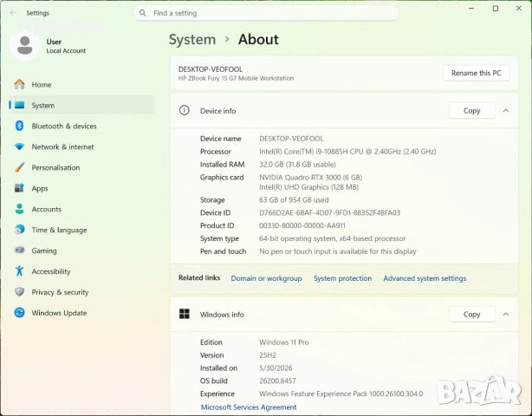Click NVIDIA Quadro RTX 3000 text
The height and width of the screenshot is (416, 532).
coord(310,177)
